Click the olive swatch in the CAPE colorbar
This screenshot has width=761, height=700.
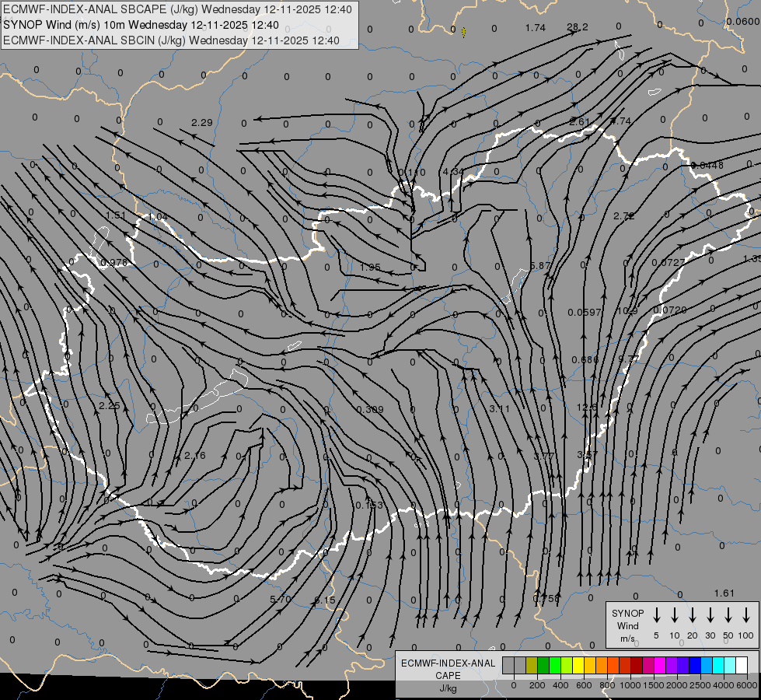click(x=532, y=665)
